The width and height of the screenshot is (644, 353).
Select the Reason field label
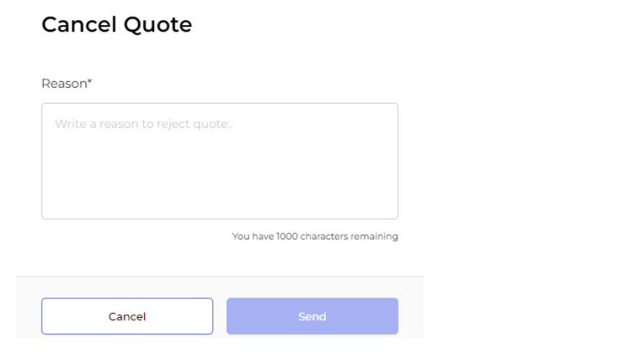[x=65, y=83]
